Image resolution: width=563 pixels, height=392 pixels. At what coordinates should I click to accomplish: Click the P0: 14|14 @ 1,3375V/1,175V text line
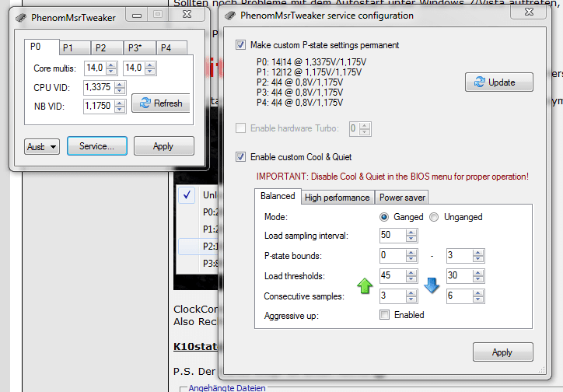tap(311, 62)
